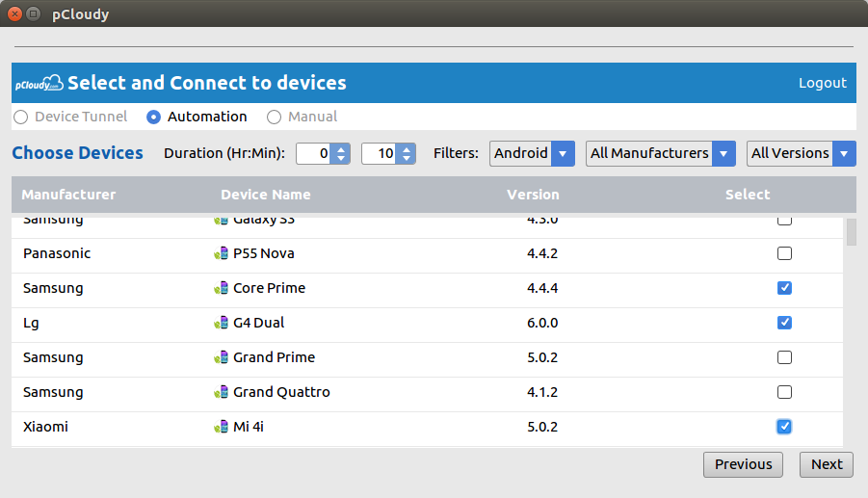This screenshot has width=868, height=498.
Task: Click the Logout link
Action: (822, 83)
